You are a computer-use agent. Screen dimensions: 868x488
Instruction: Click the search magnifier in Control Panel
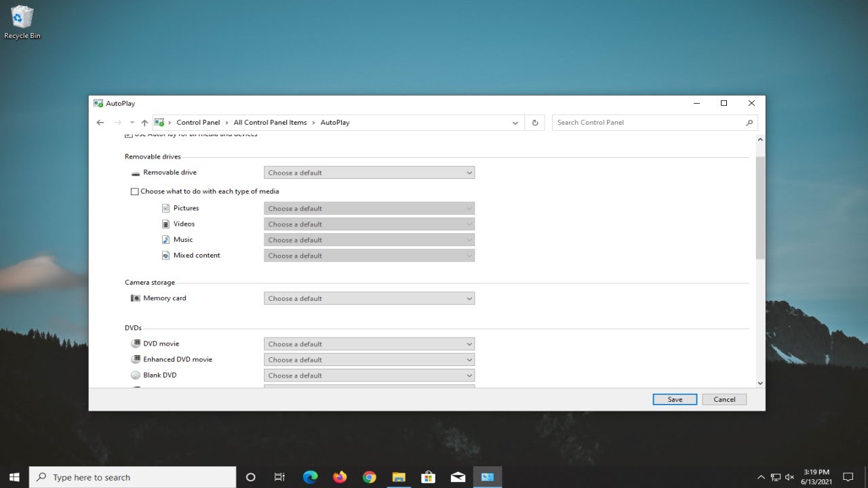749,123
